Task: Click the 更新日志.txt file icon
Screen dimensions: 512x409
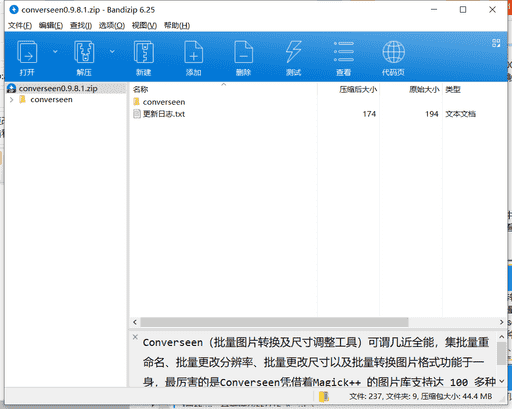Action: [x=137, y=114]
